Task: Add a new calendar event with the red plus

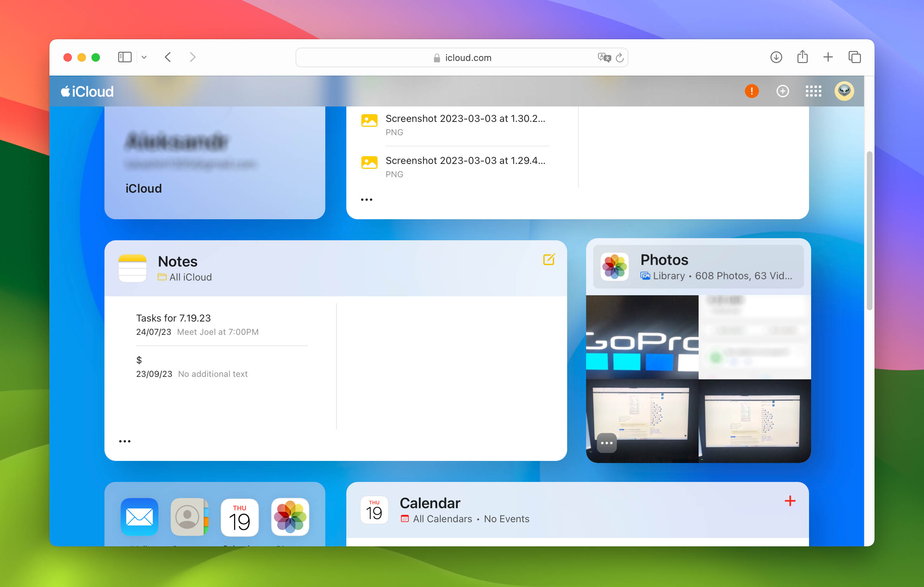Action: [790, 501]
